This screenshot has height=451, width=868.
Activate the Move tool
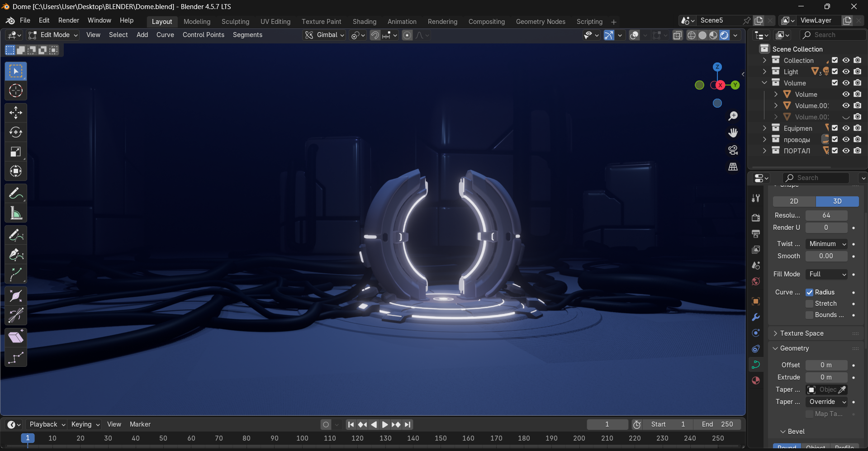16,113
